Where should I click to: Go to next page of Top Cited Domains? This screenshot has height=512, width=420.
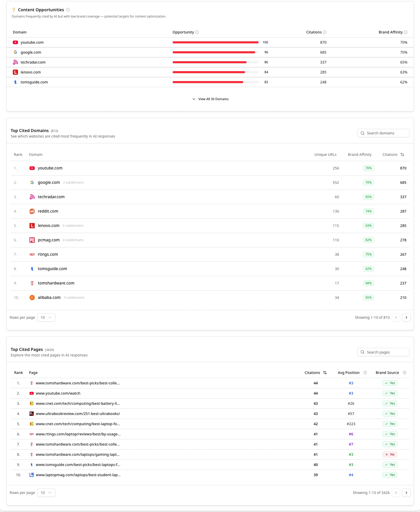[406, 317]
